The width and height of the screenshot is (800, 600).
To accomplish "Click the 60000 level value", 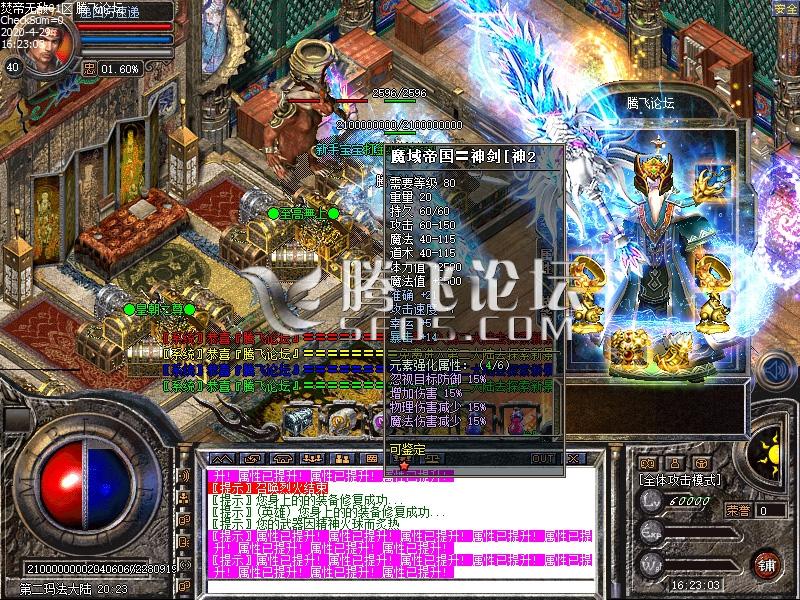I will [689, 502].
